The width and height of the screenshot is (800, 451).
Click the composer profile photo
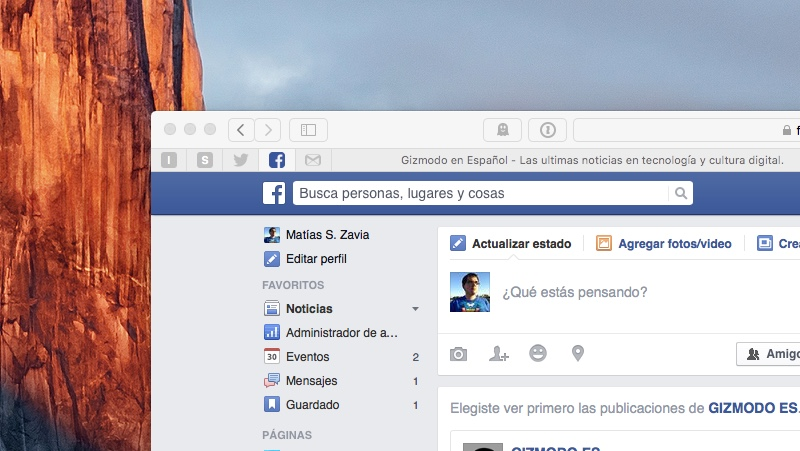[470, 292]
